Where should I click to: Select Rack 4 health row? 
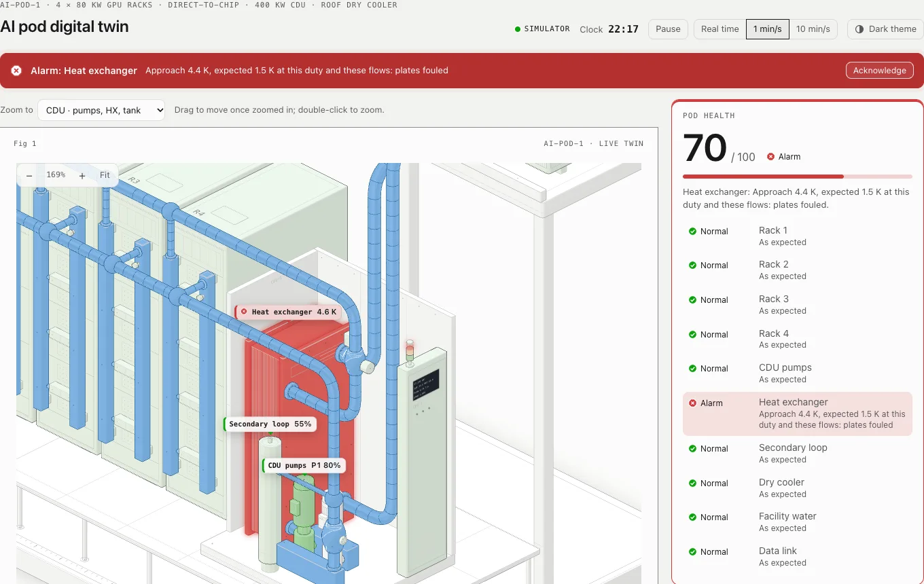tap(798, 339)
